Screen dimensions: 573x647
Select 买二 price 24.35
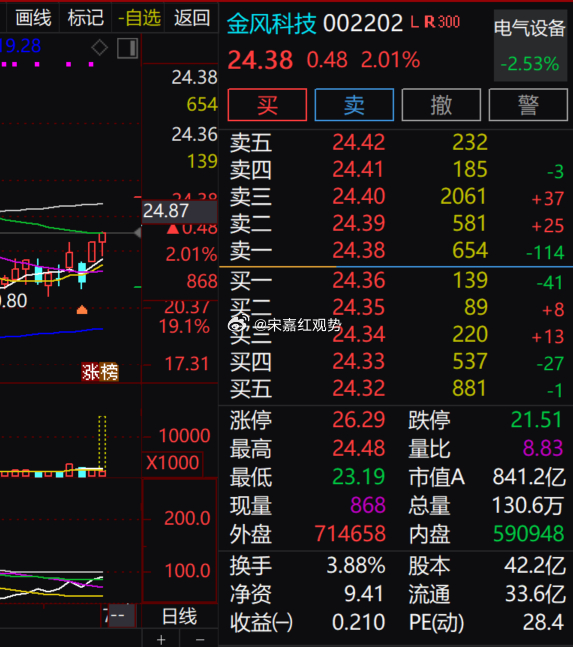(x=358, y=307)
